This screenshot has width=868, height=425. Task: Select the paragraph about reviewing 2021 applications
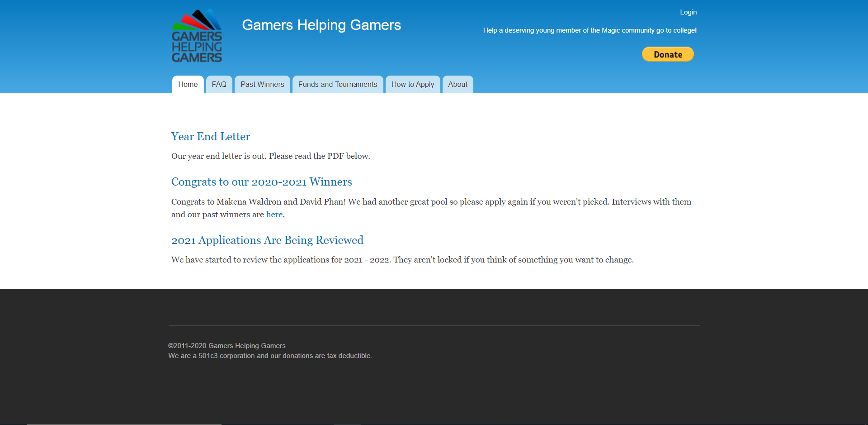tap(402, 260)
